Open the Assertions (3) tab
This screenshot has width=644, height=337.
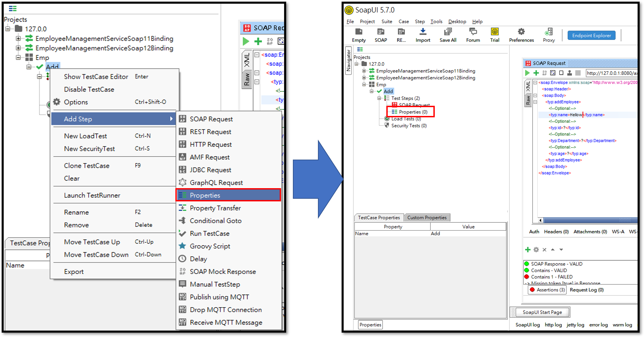click(547, 290)
